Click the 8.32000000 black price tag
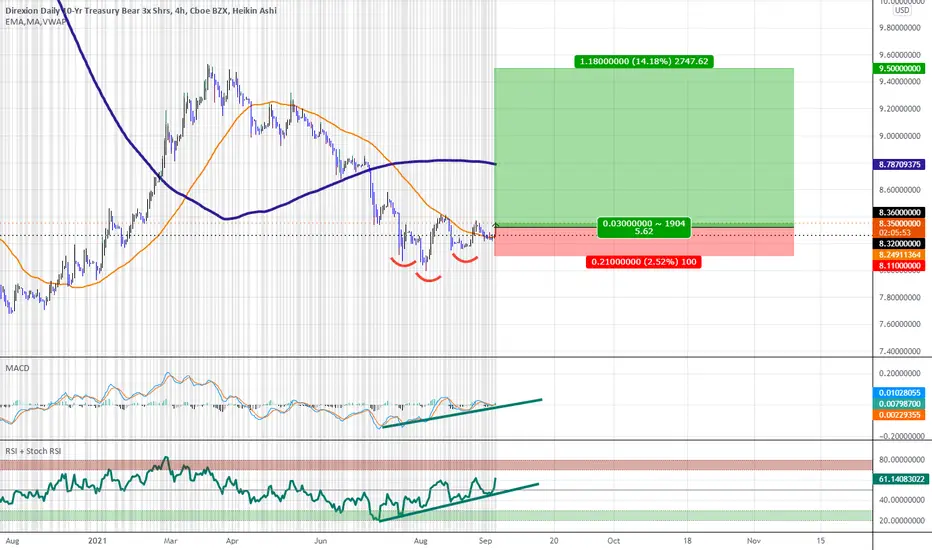932x550 pixels. pos(900,244)
